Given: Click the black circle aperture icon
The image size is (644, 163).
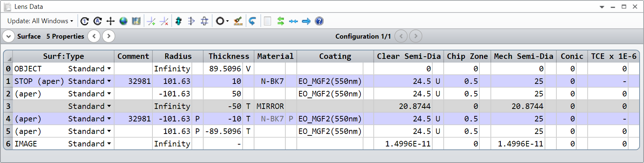Looking at the screenshot, I should tap(220, 21).
